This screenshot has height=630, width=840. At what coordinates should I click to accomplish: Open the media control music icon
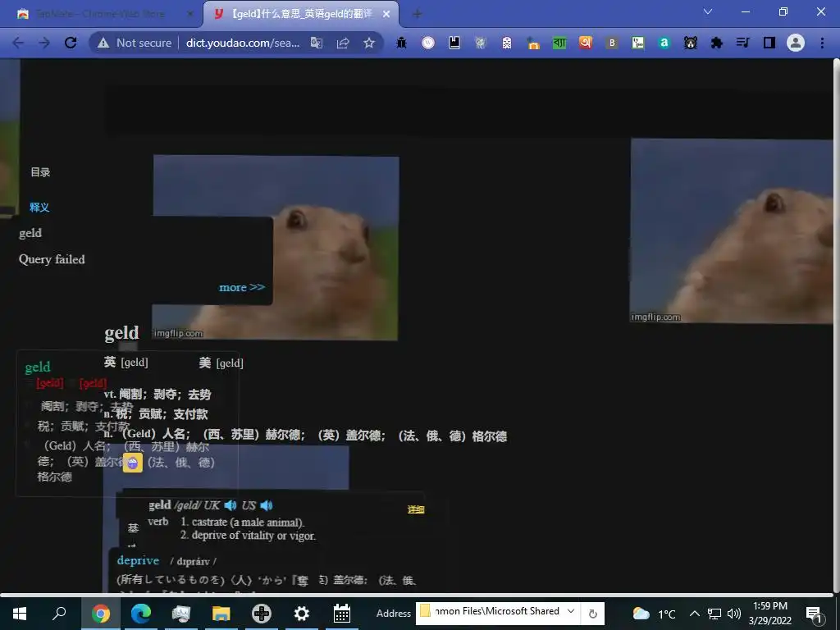(x=743, y=43)
